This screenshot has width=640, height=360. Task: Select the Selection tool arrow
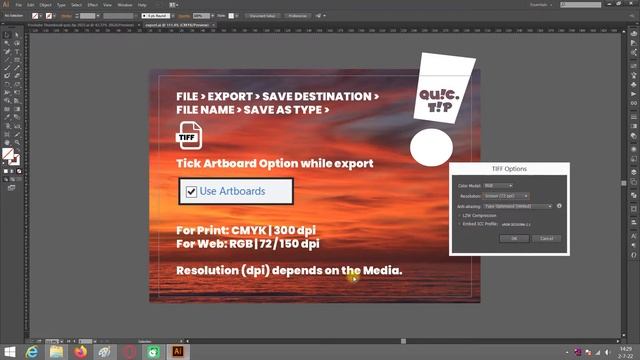coord(7,35)
